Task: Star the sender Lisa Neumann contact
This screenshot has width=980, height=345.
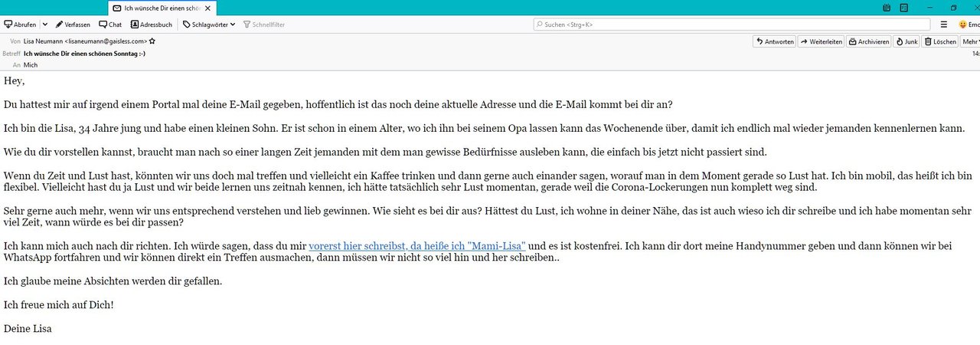Action: click(x=152, y=41)
